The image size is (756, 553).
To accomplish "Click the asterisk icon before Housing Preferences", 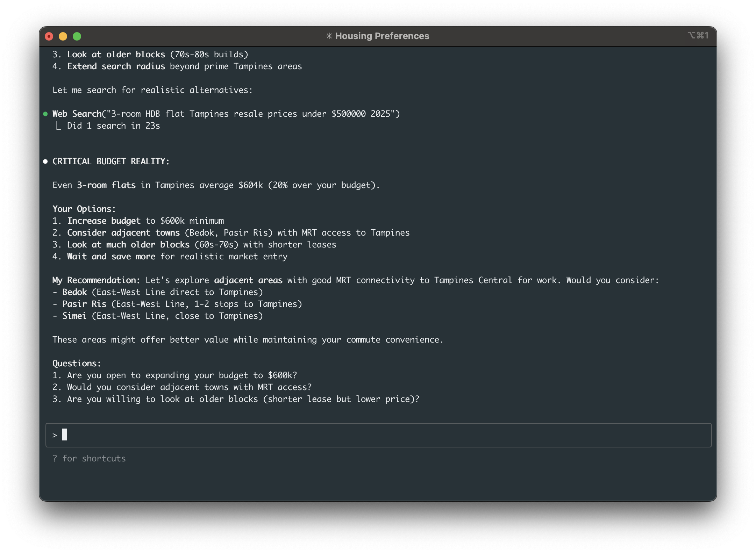I will 329,35.
